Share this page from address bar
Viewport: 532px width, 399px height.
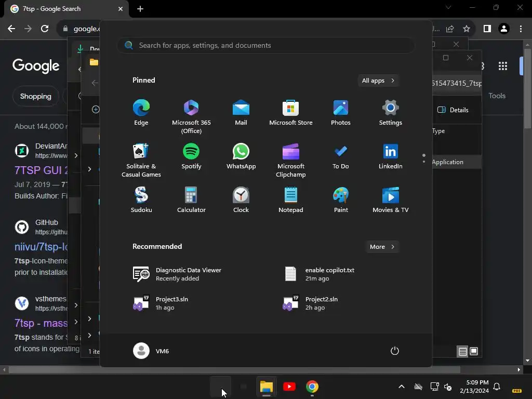[x=450, y=29]
